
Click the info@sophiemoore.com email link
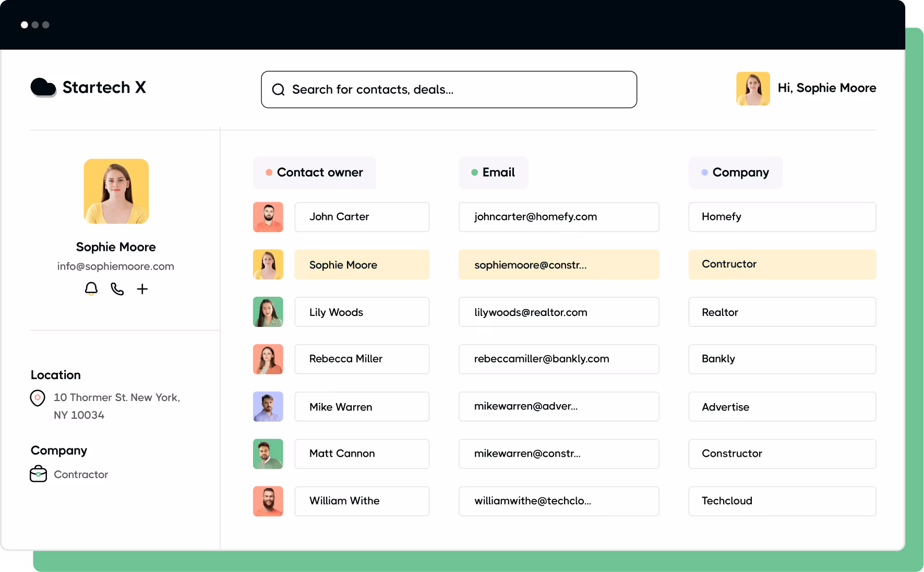point(115,266)
